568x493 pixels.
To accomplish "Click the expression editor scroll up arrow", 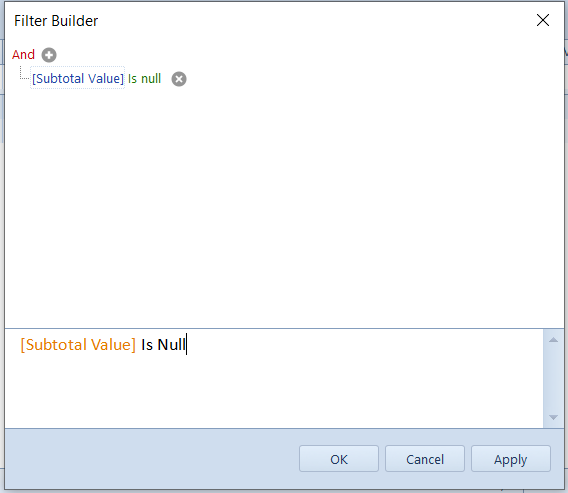I will pos(553,340).
